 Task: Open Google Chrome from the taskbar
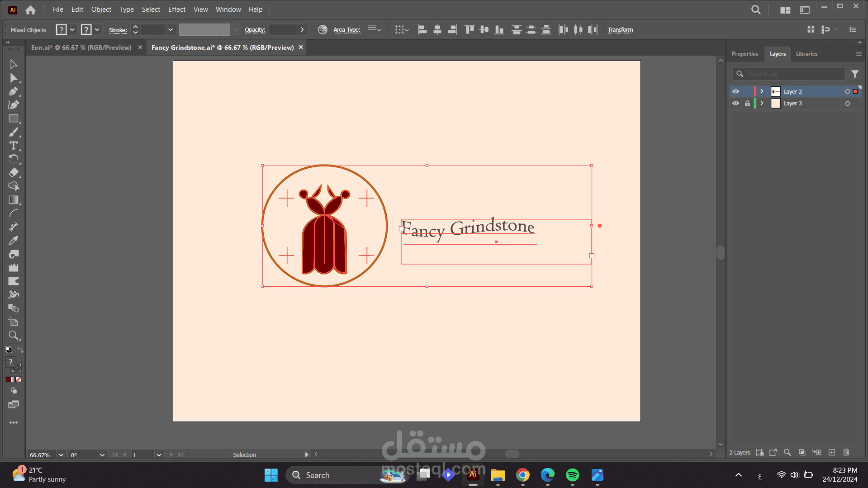pos(522,475)
